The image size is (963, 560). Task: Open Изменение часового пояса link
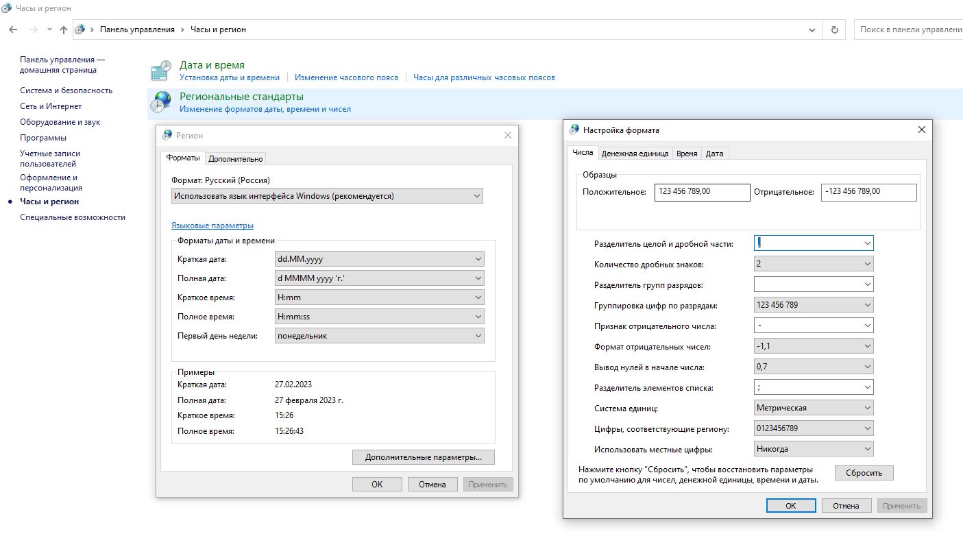click(346, 77)
